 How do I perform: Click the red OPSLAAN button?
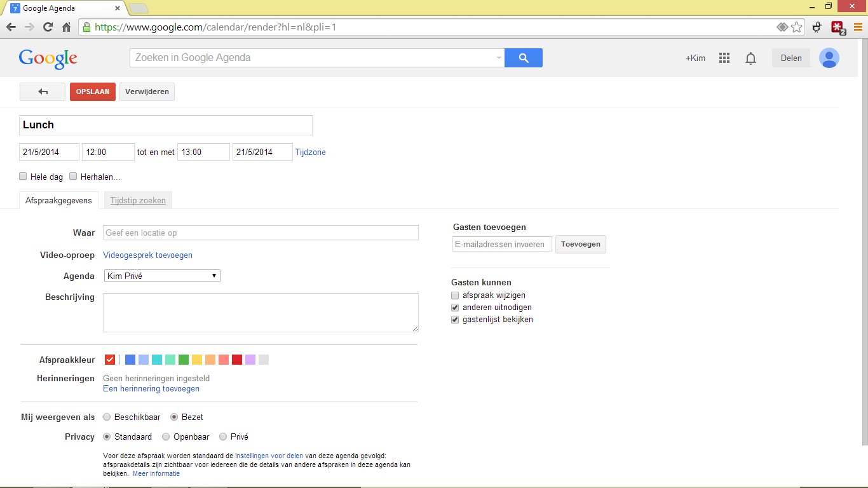(93, 91)
